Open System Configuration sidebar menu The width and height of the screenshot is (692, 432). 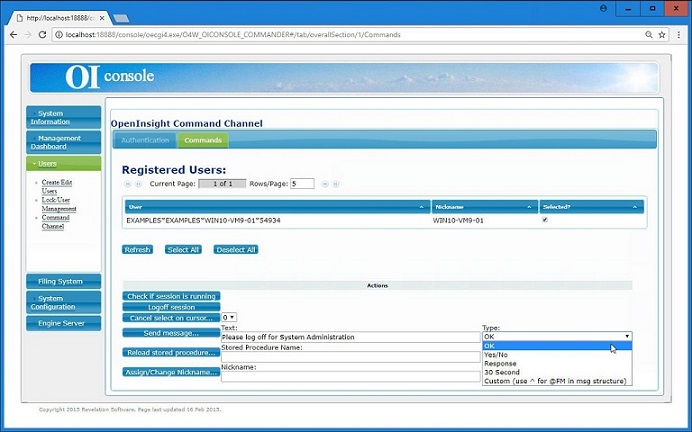64,302
